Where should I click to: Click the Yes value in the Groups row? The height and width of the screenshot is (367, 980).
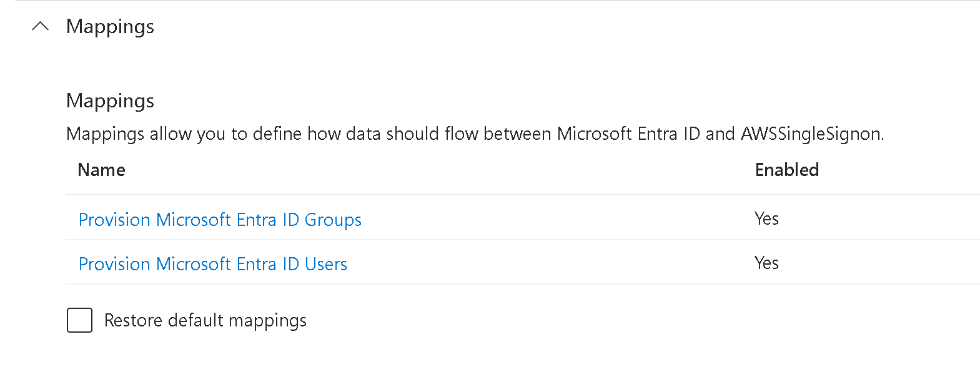[766, 218]
